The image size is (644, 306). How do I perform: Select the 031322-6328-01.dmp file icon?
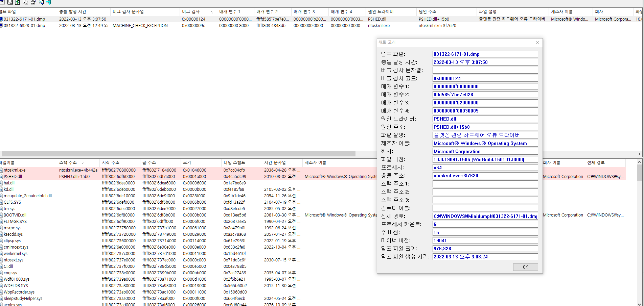pos(1,26)
